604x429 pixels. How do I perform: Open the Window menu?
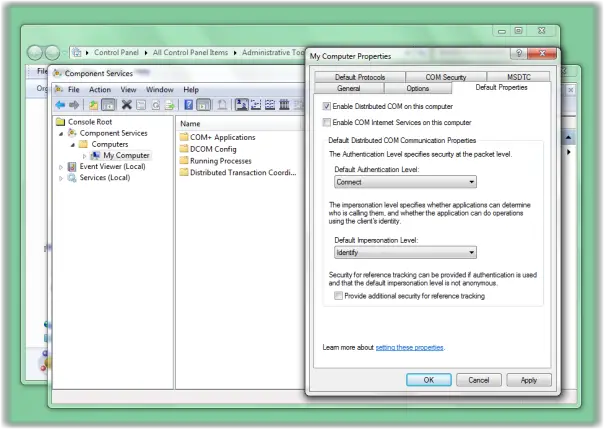[159, 89]
